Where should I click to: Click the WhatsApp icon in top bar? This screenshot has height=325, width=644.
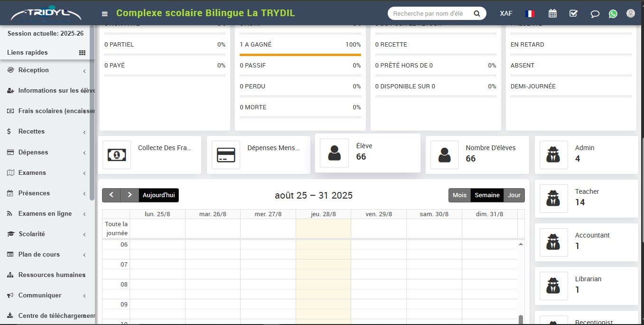click(613, 14)
